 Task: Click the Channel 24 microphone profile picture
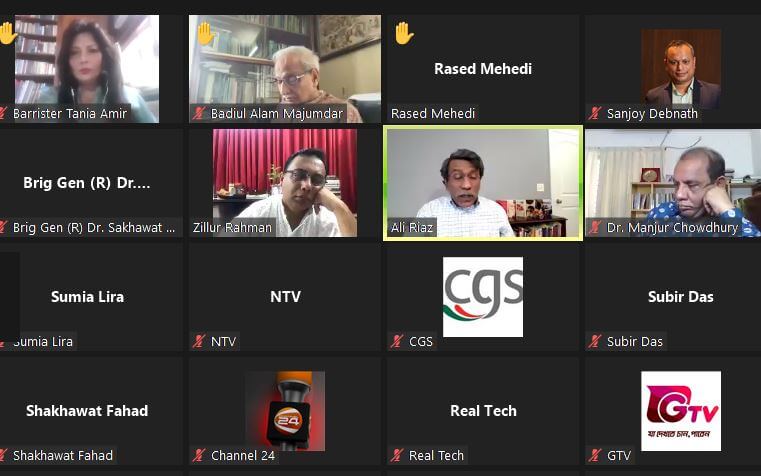pyautogui.click(x=285, y=411)
